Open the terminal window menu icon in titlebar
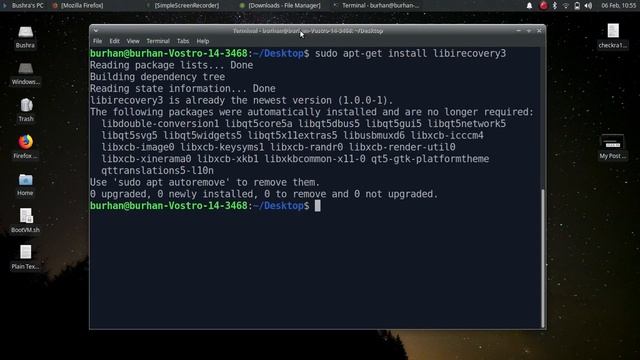 click(96, 31)
